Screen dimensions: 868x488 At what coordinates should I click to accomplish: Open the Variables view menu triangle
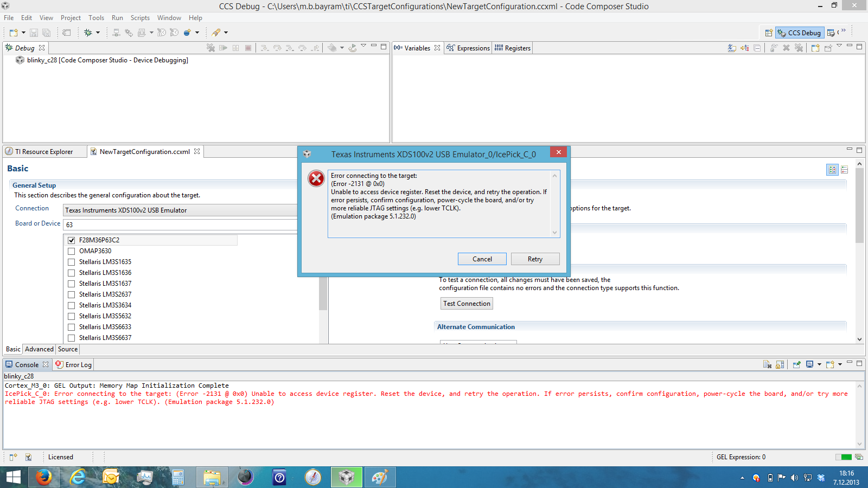(x=839, y=46)
